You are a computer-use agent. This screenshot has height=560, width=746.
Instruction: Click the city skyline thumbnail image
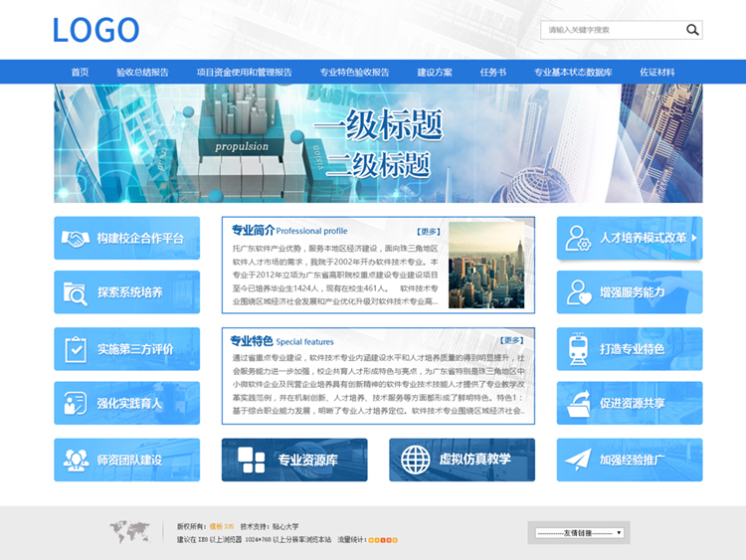coord(485,265)
